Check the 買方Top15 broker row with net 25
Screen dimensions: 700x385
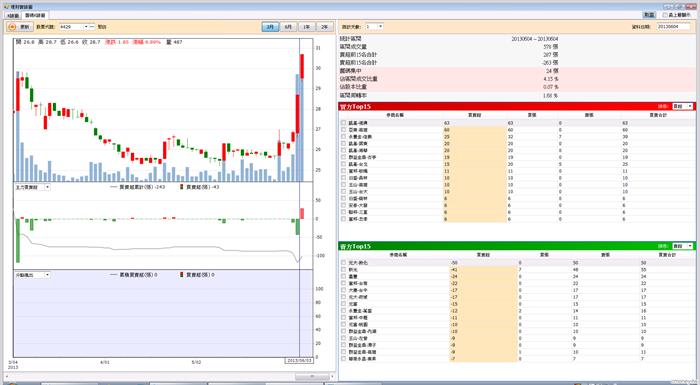point(343,137)
